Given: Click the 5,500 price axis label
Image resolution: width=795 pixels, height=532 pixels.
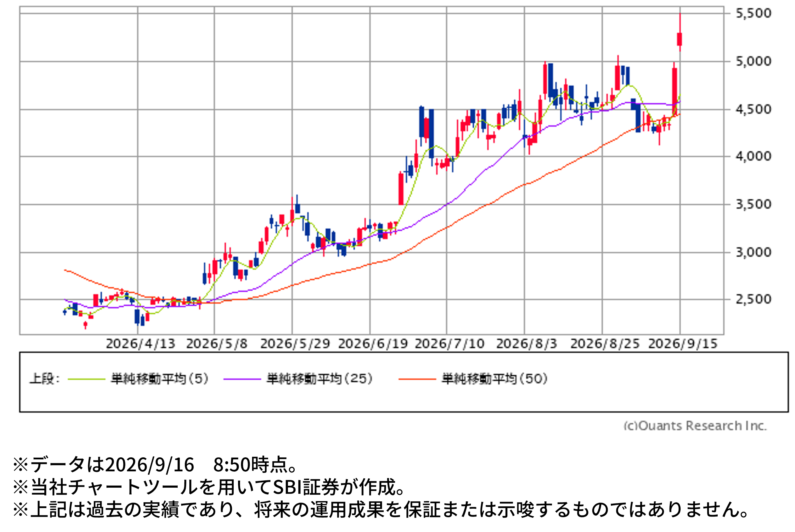Looking at the screenshot, I should [x=753, y=13].
